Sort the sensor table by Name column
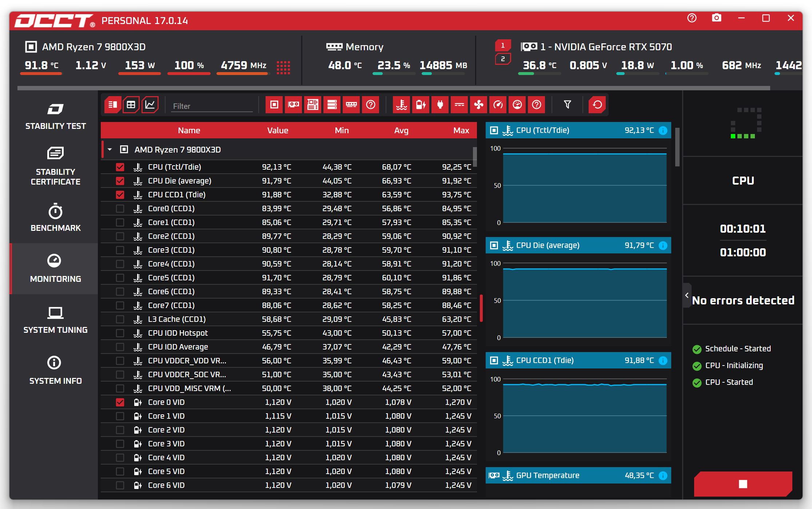 pos(189,130)
